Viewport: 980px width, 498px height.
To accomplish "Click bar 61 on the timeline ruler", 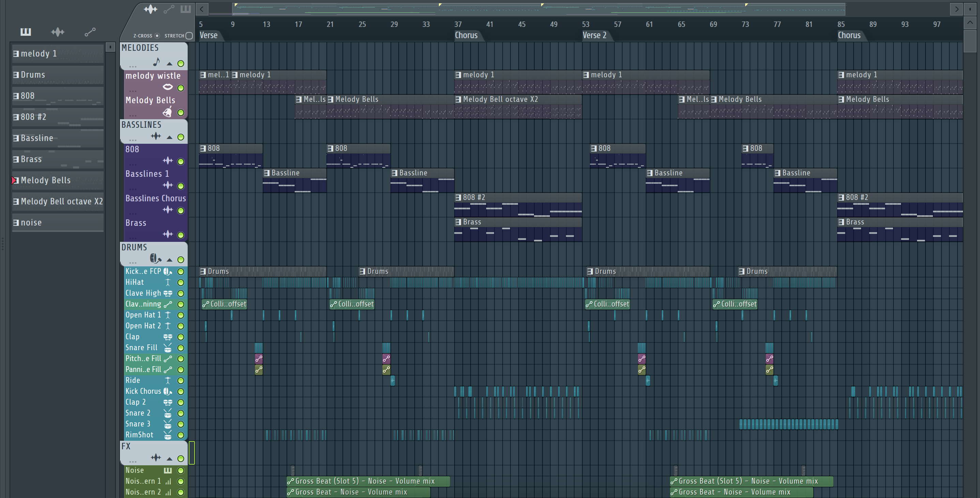I will pyautogui.click(x=649, y=24).
